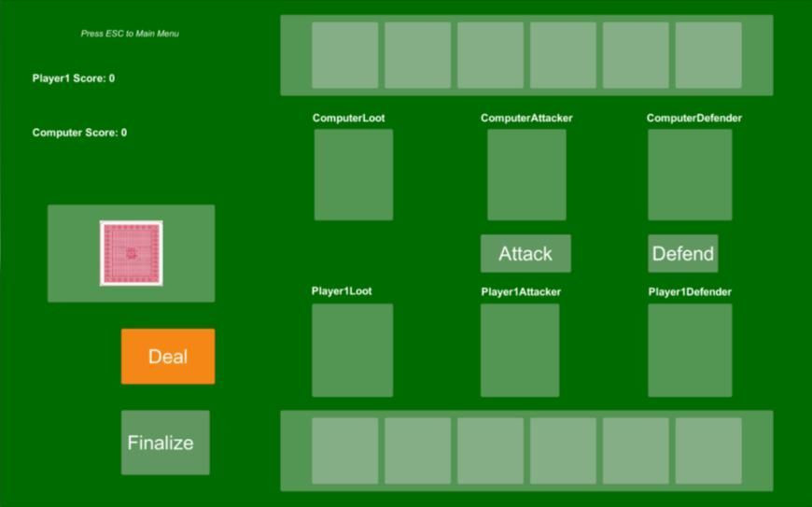Click the Finalize button

point(165,443)
